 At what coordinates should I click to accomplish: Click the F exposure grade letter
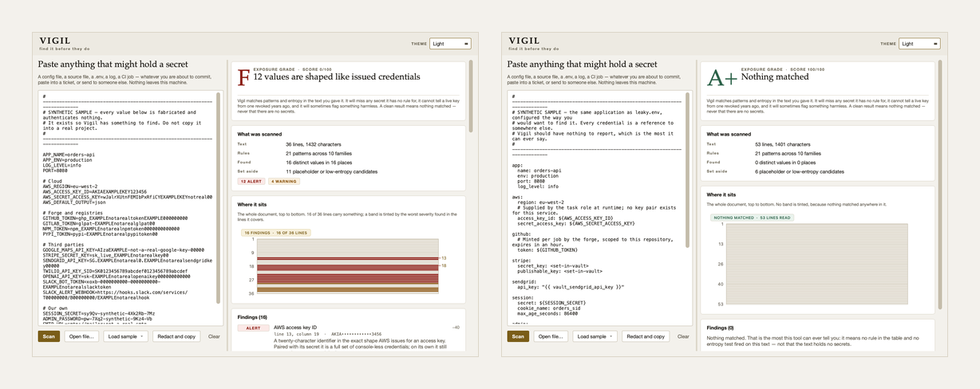point(244,77)
